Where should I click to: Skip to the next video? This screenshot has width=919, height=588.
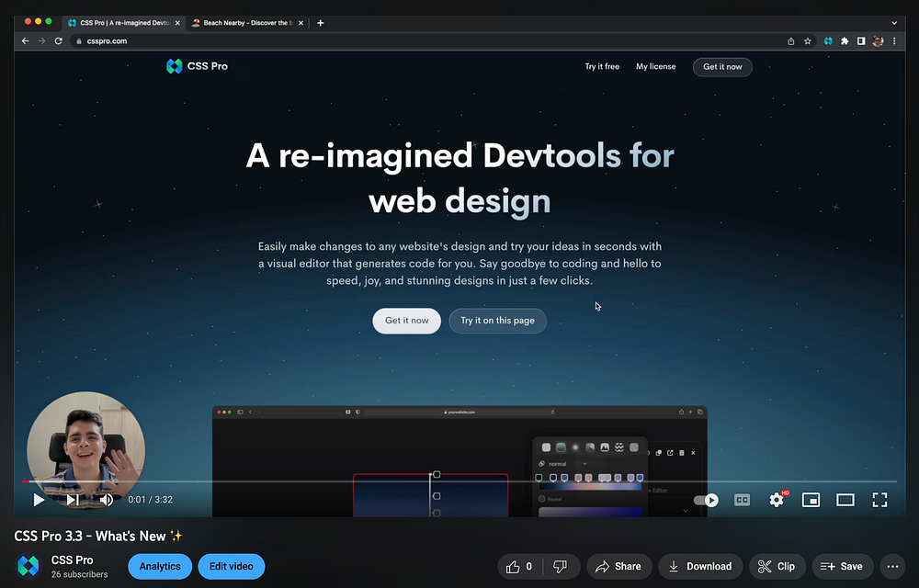click(x=73, y=500)
